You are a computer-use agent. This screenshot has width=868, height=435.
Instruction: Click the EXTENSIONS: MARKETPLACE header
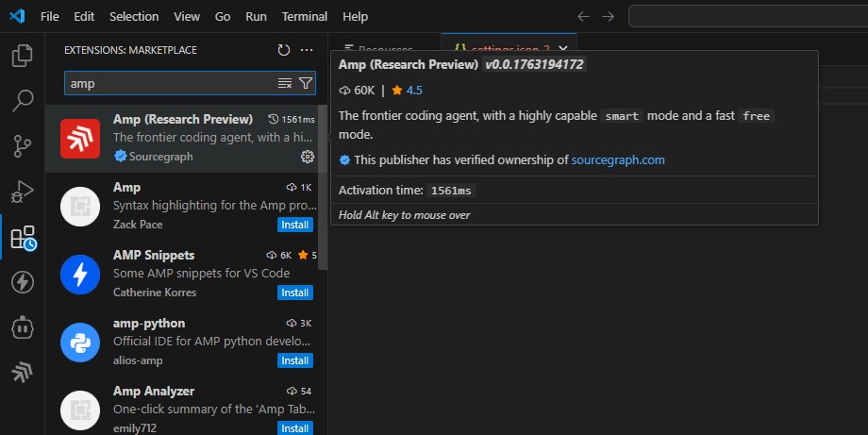[130, 50]
